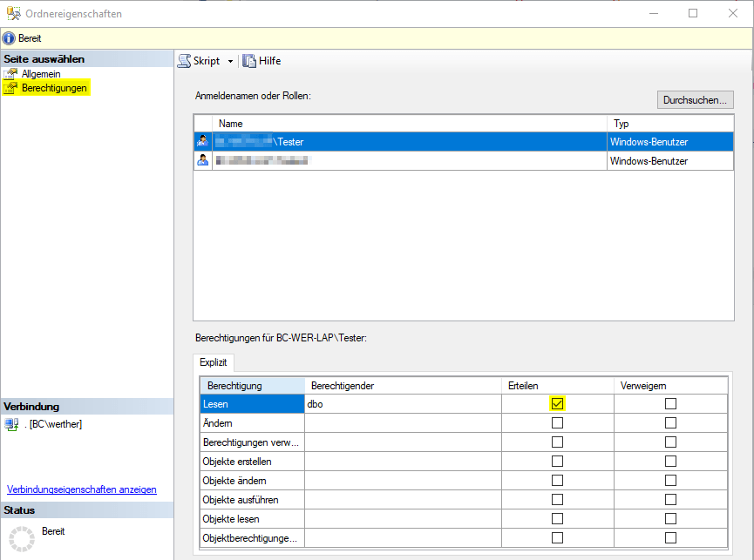Image resolution: width=754 pixels, height=560 pixels.
Task: Click the dbo Berechtigender cell
Action: pos(403,404)
